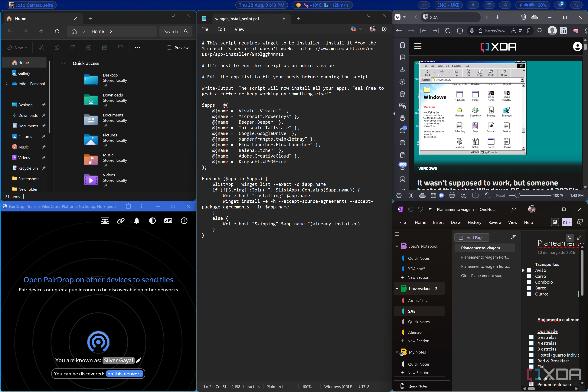This screenshot has width=588, height=392.
Task: Check the 5 estrelas checkbox
Action: pyautogui.click(x=531, y=337)
